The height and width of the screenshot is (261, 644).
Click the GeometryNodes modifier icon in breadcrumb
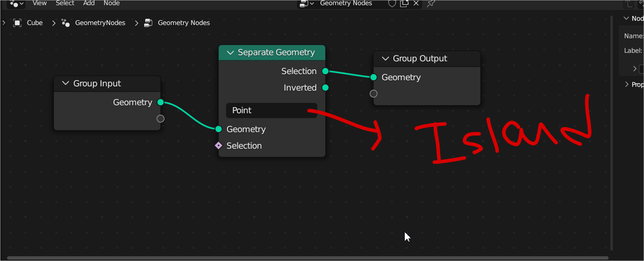coord(66,23)
